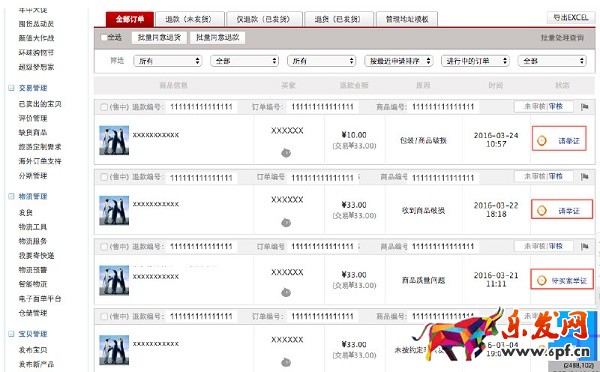Click the clock icon in the 2016-03-22 请举证 status
The height and width of the screenshot is (372, 600).
point(541,210)
